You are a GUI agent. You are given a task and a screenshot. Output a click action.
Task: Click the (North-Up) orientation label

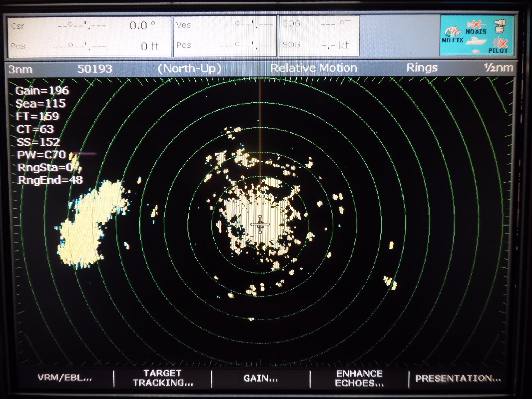click(x=190, y=68)
